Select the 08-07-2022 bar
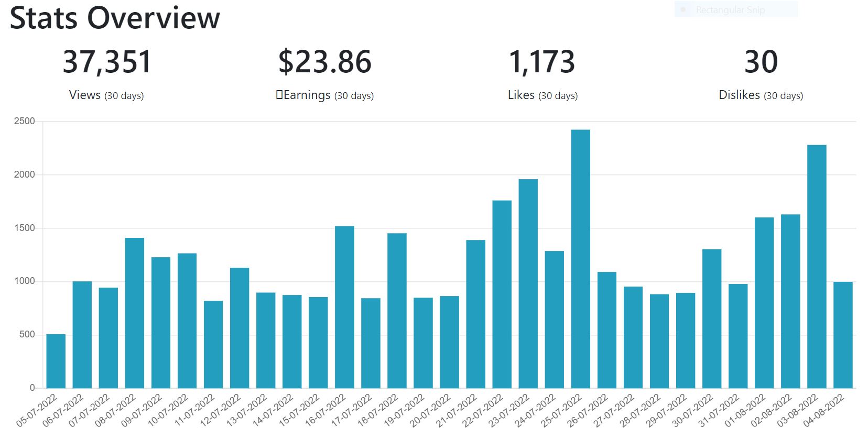 (x=135, y=313)
